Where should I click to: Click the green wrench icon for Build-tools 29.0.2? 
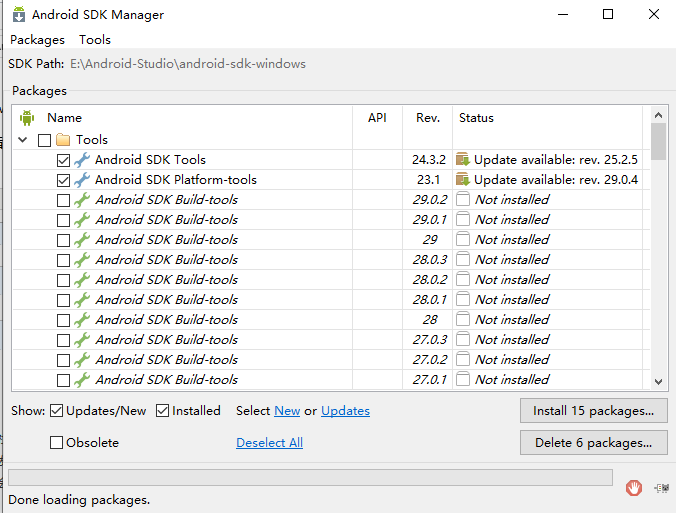tap(81, 200)
